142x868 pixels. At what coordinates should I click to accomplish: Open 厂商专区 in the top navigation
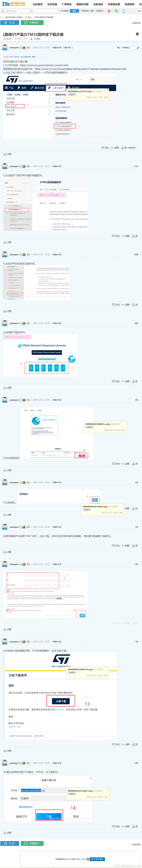[x=67, y=4]
